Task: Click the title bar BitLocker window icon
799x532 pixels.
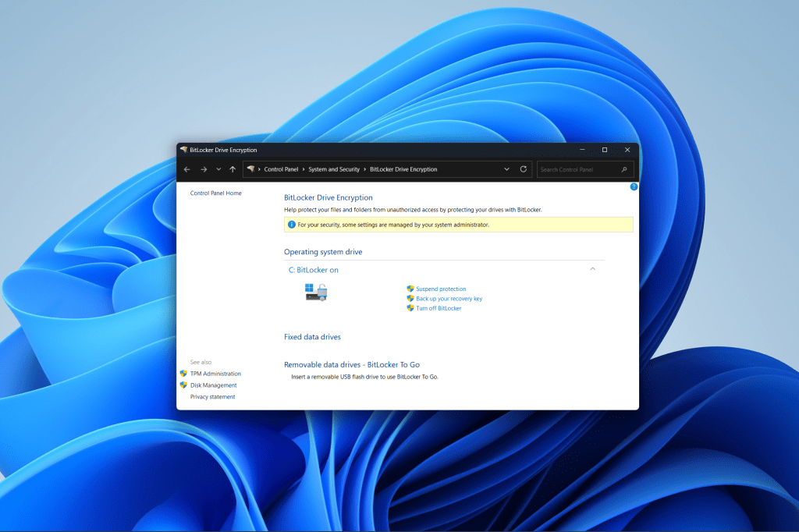Action: coord(184,150)
